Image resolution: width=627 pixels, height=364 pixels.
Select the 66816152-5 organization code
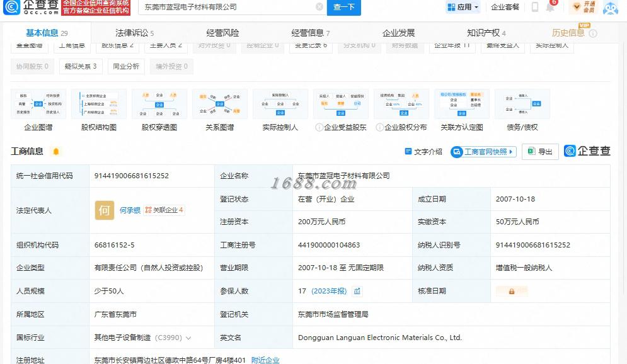114,245
